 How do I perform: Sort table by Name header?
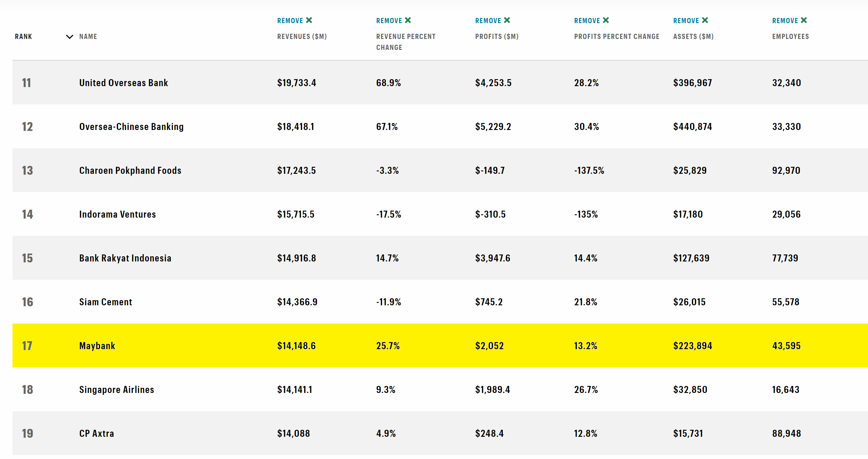pos(88,37)
